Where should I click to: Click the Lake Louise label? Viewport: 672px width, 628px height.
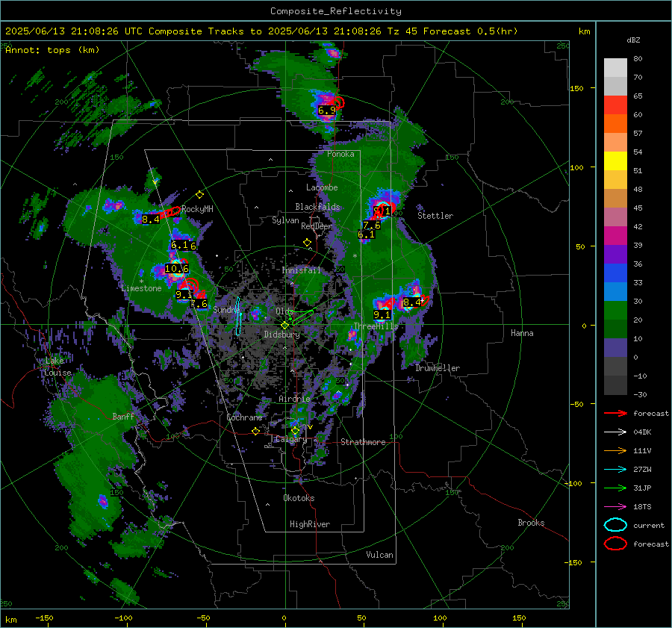pos(58,367)
